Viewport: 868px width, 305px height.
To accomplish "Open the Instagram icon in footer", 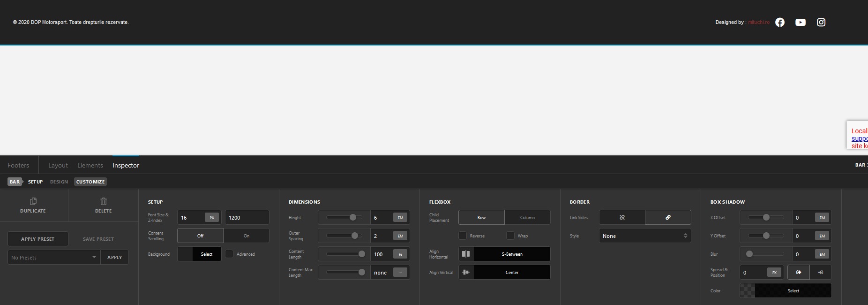I will point(821,23).
